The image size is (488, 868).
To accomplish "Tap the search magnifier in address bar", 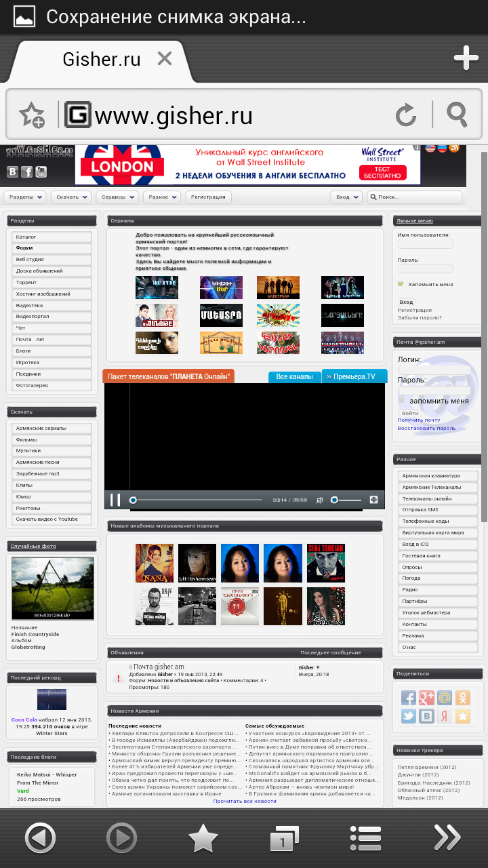I will point(457,115).
